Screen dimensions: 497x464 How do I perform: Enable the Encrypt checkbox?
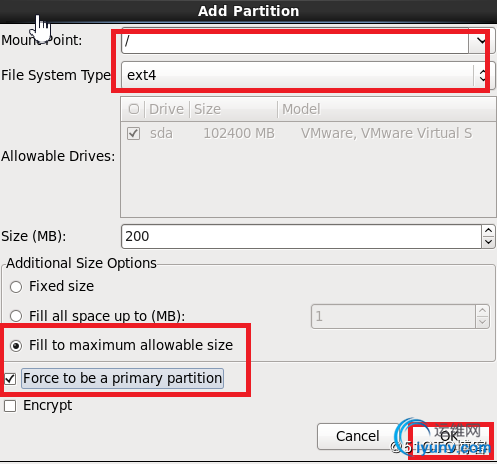10,406
